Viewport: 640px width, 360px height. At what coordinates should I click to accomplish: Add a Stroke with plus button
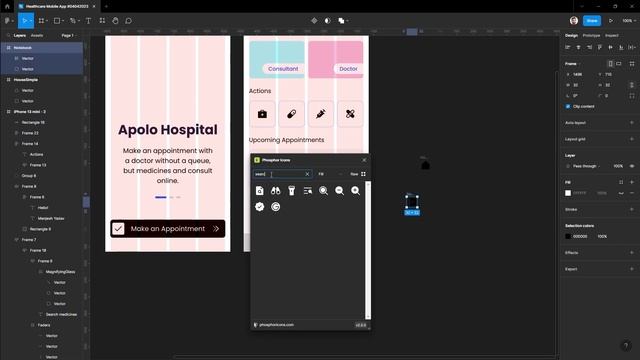click(632, 209)
